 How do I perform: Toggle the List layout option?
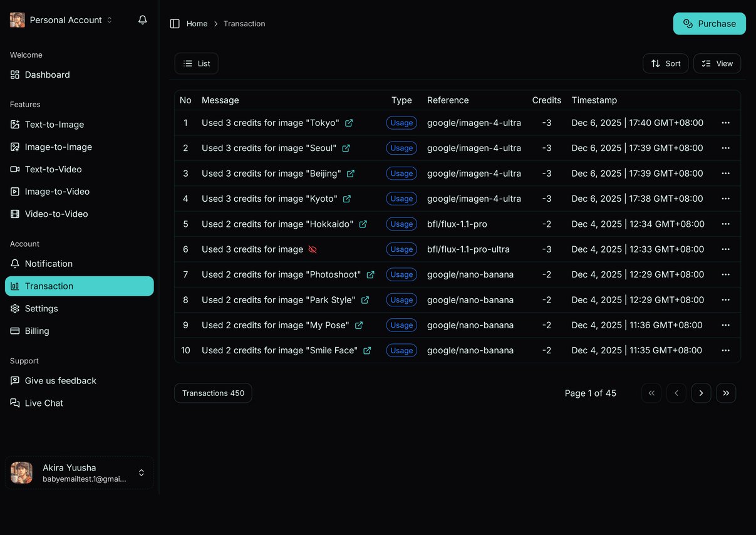point(196,63)
